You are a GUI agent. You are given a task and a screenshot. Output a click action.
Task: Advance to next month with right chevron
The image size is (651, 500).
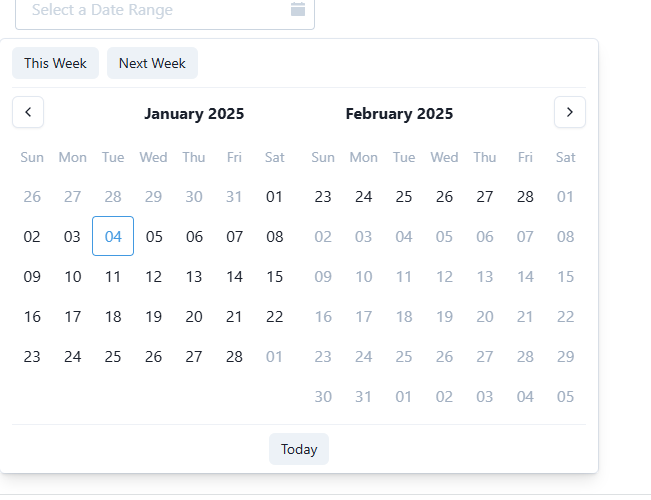pyautogui.click(x=570, y=112)
